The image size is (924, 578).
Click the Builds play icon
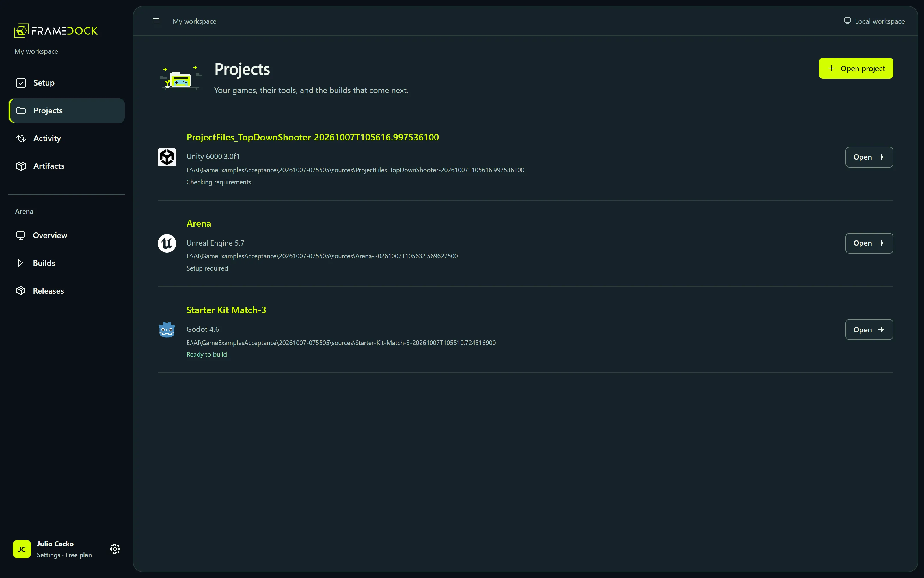[21, 263]
